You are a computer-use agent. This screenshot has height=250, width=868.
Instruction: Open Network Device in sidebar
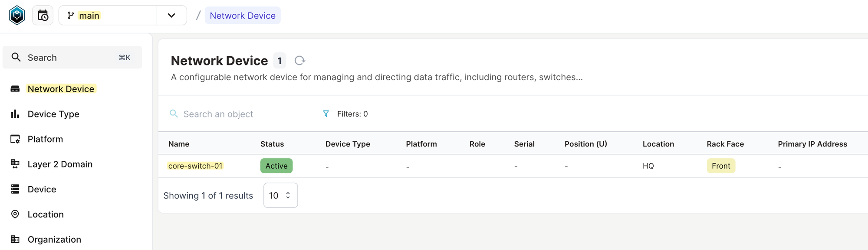(61, 89)
